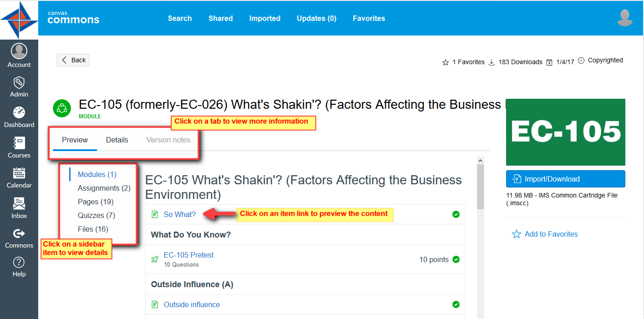
Task: Open Courses book icon
Action: 19,143
